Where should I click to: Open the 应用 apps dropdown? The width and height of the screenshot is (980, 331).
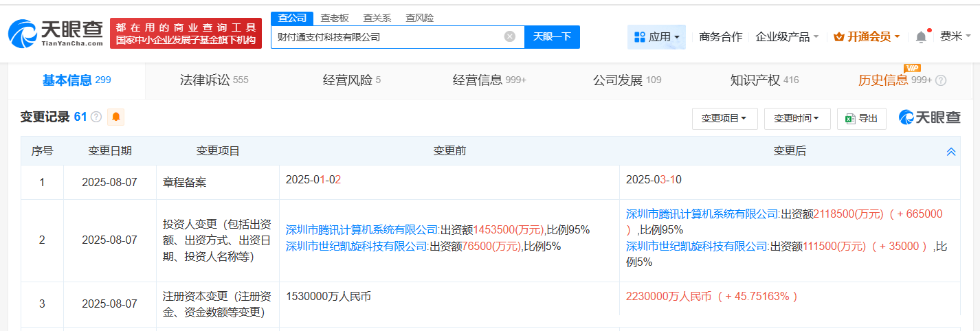tap(656, 37)
